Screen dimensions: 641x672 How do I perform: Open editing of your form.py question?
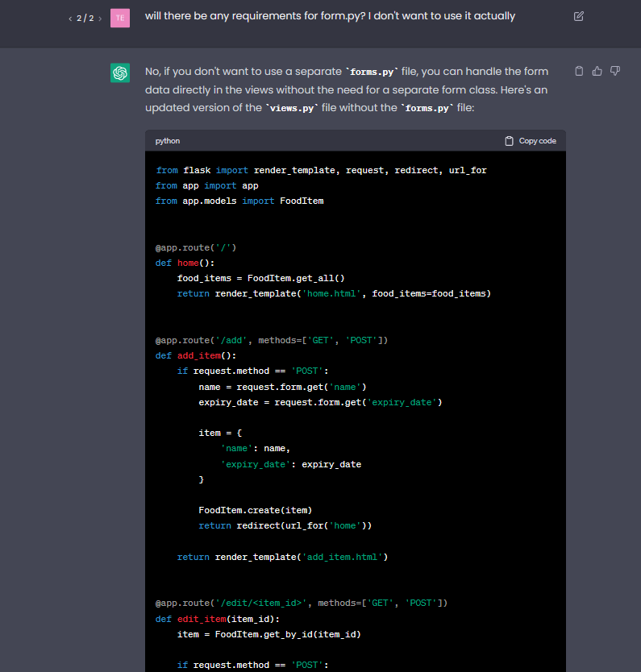click(x=578, y=16)
